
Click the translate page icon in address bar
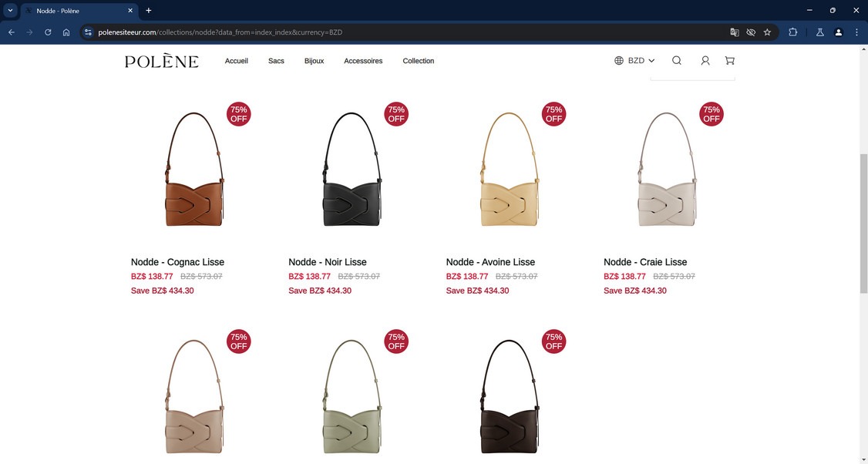coord(735,32)
